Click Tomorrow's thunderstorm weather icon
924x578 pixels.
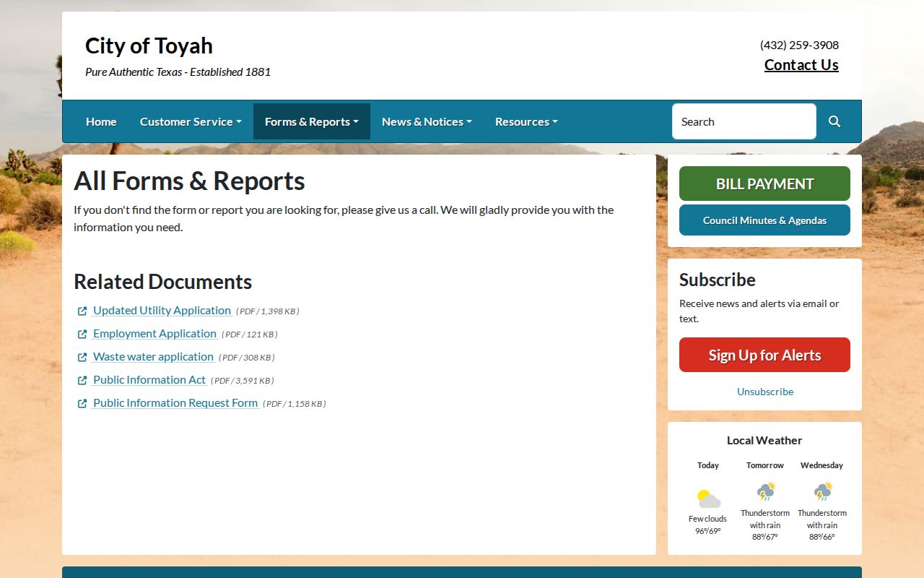[x=765, y=491]
